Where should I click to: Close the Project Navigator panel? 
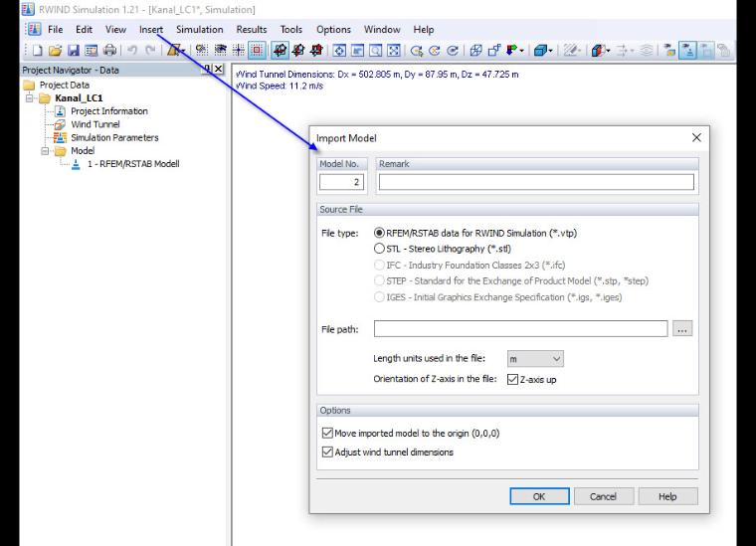219,69
